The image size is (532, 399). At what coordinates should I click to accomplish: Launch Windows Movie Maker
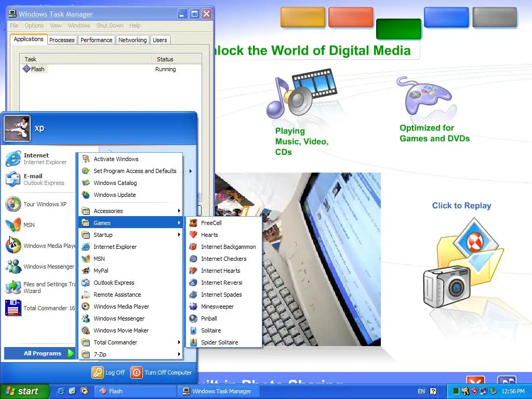(x=130, y=330)
